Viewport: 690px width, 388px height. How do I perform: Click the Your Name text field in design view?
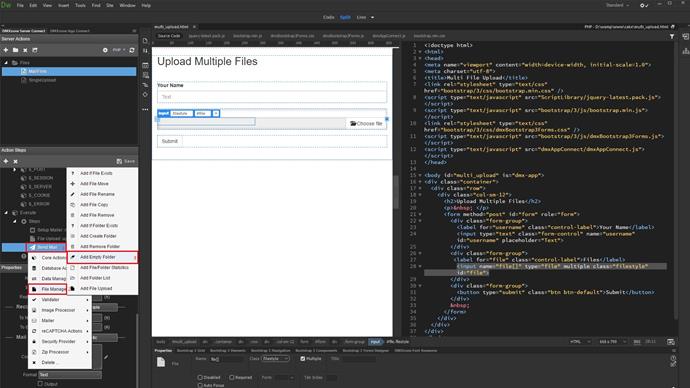(272, 97)
